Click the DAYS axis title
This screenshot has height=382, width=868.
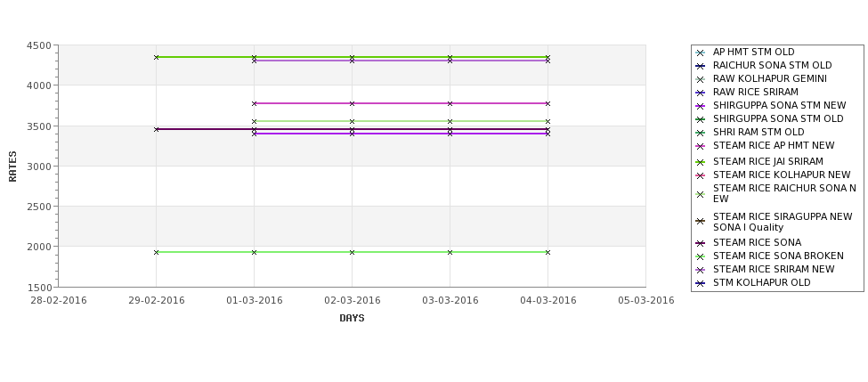(x=352, y=318)
